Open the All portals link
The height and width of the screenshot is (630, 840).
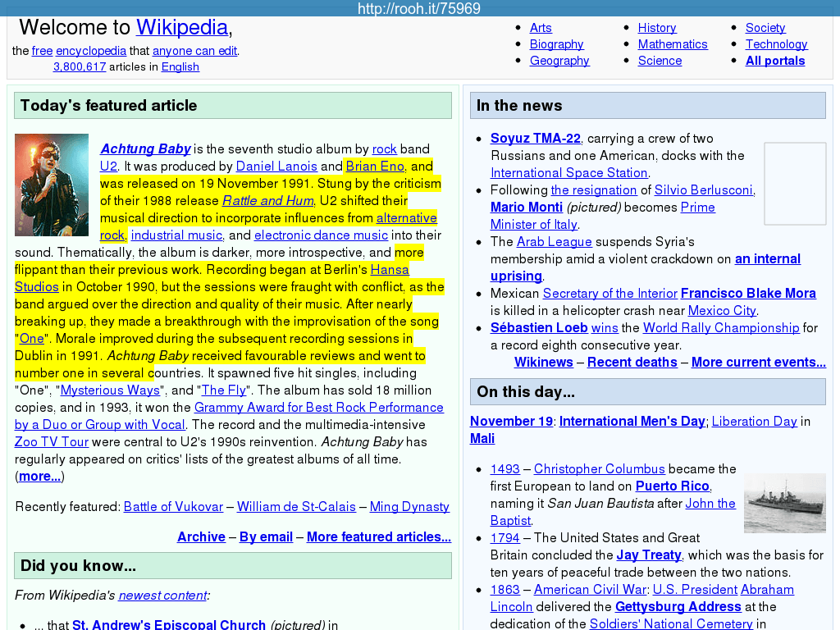[x=774, y=61]
